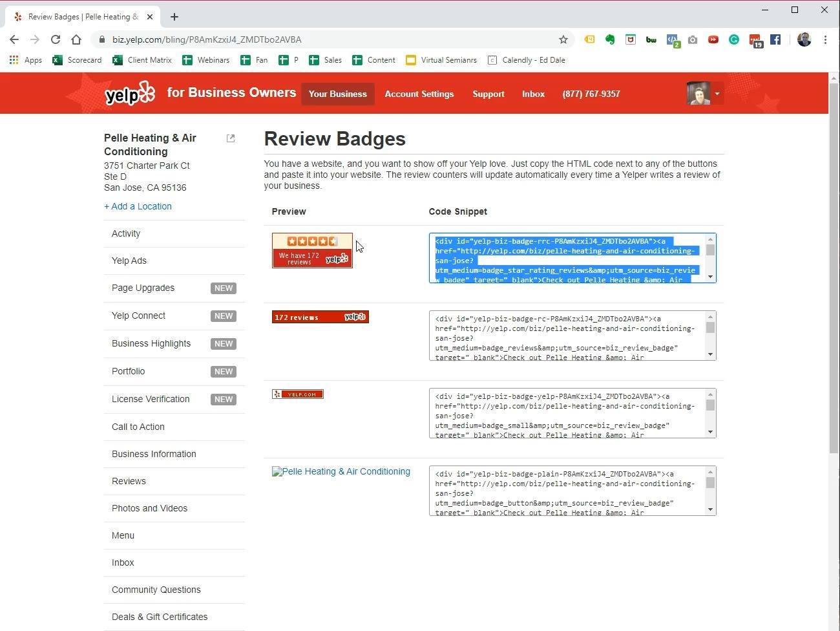
Task: Open the red fast-forward extension
Action: click(x=713, y=39)
